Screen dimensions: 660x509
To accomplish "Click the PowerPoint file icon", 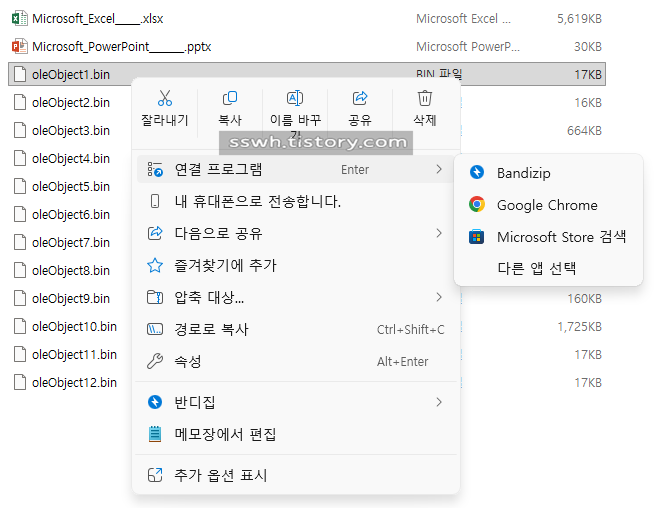I will pos(19,46).
